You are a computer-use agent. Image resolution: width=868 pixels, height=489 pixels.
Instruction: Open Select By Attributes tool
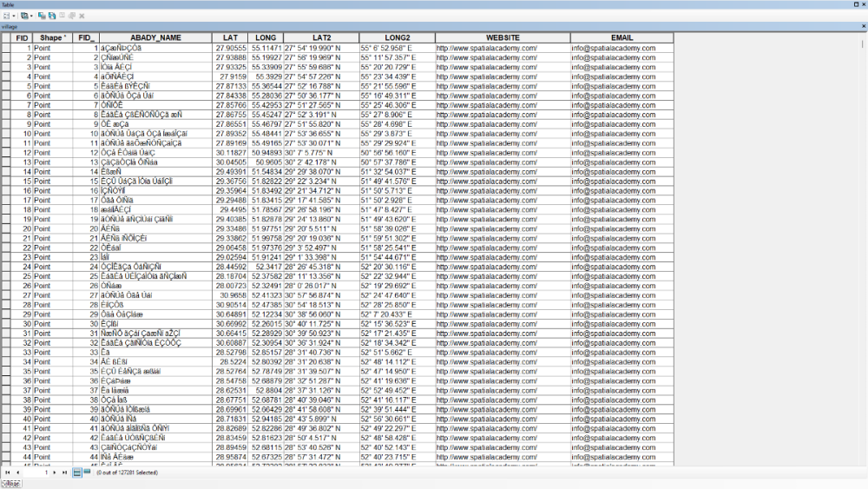[42, 16]
